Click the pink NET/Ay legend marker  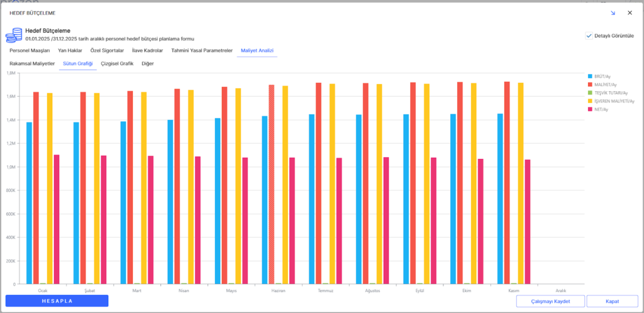point(589,109)
